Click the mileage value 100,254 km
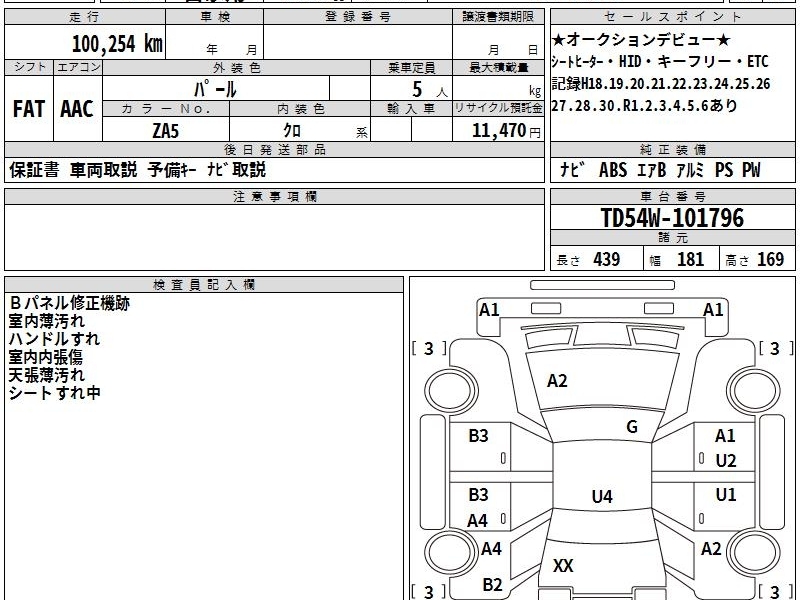This screenshot has height=600, width=800. [117, 43]
